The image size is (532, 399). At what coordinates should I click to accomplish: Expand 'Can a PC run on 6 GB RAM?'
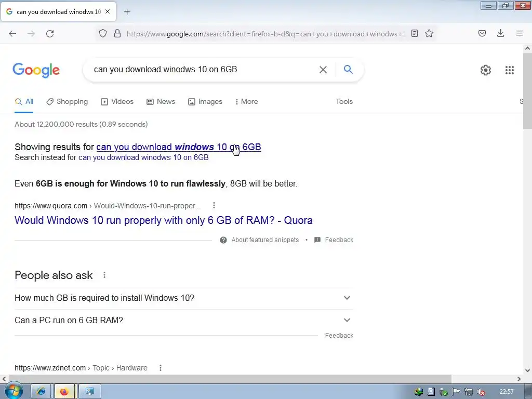(184, 320)
